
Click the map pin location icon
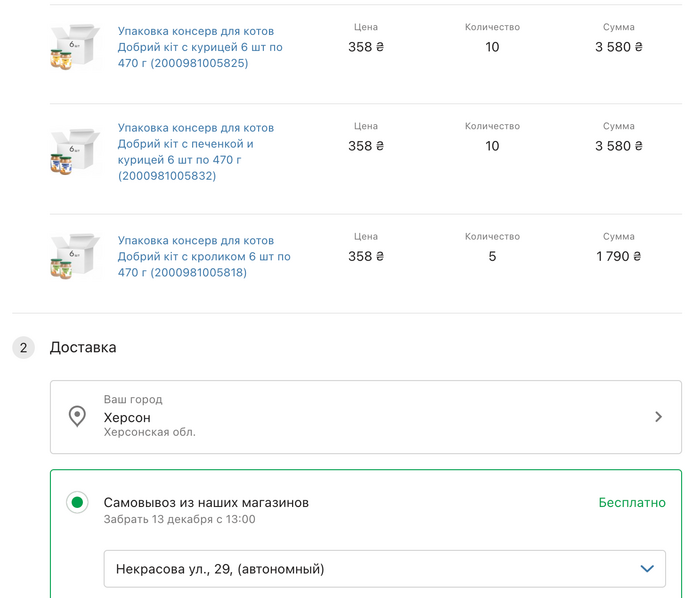[77, 416]
